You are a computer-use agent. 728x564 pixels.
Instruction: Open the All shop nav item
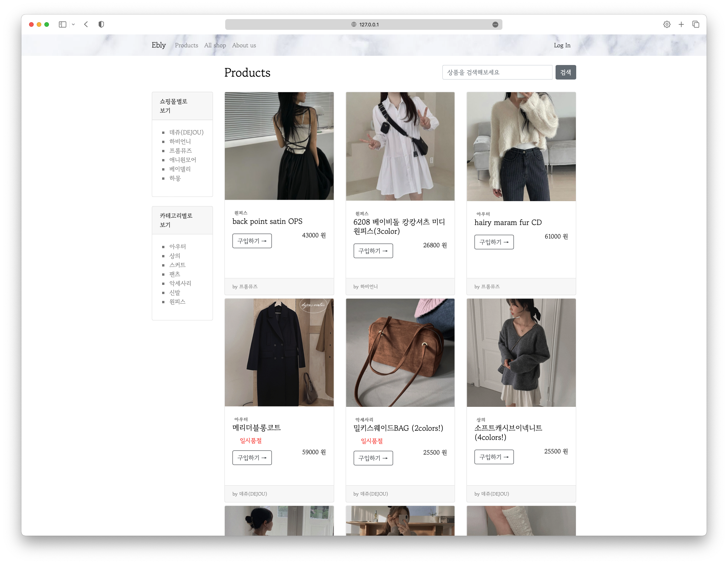(215, 45)
